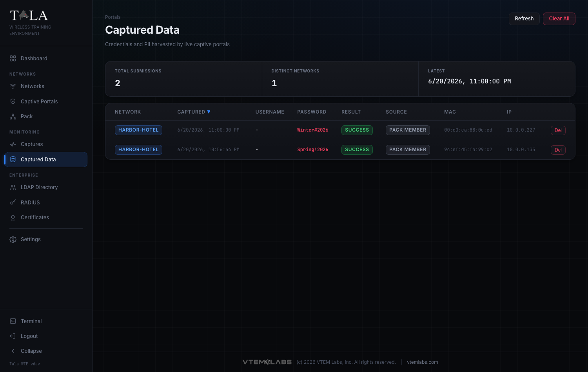Click SUCCESS badge in 11:00:00 PM row
The height and width of the screenshot is (372, 588).
[357, 130]
